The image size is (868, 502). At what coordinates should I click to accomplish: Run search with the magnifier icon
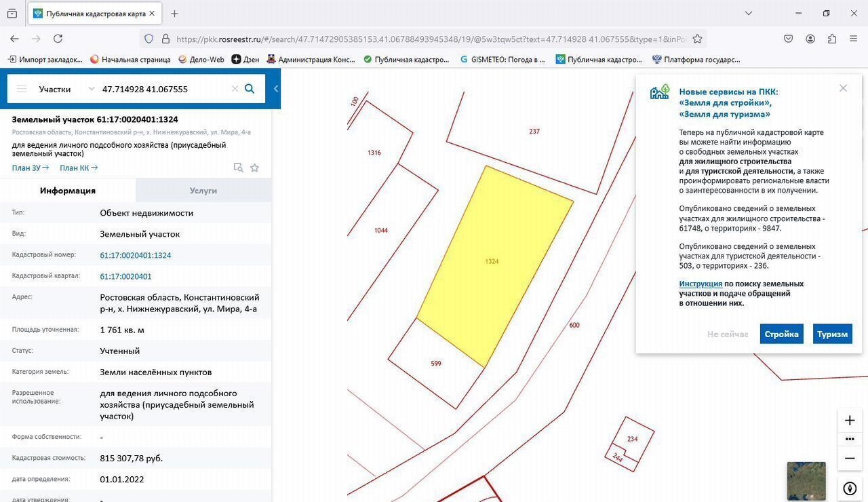click(x=250, y=89)
